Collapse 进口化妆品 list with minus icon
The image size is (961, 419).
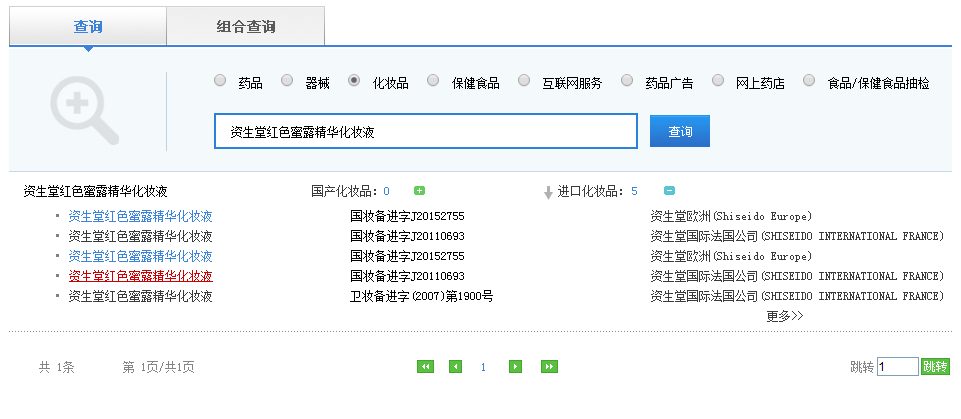669,191
